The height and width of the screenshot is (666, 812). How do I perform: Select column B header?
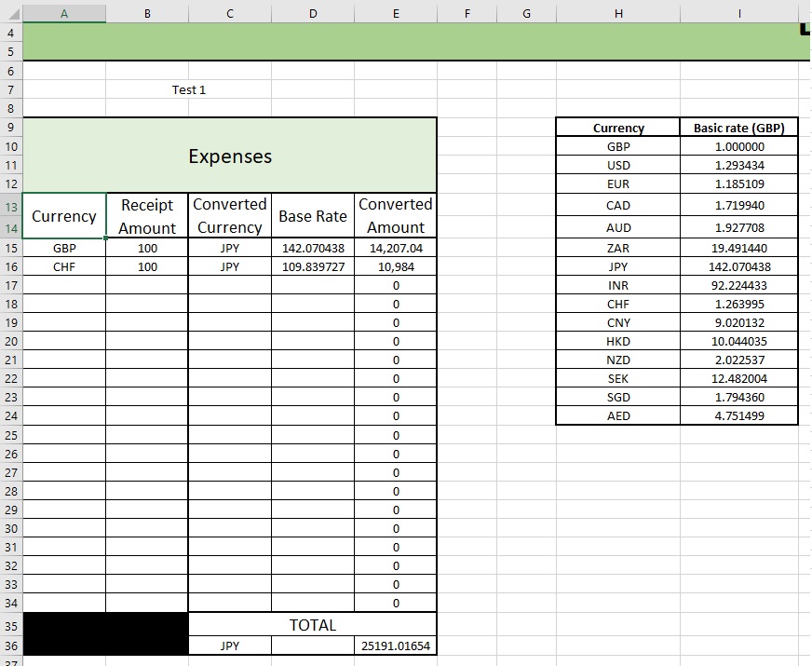point(147,13)
